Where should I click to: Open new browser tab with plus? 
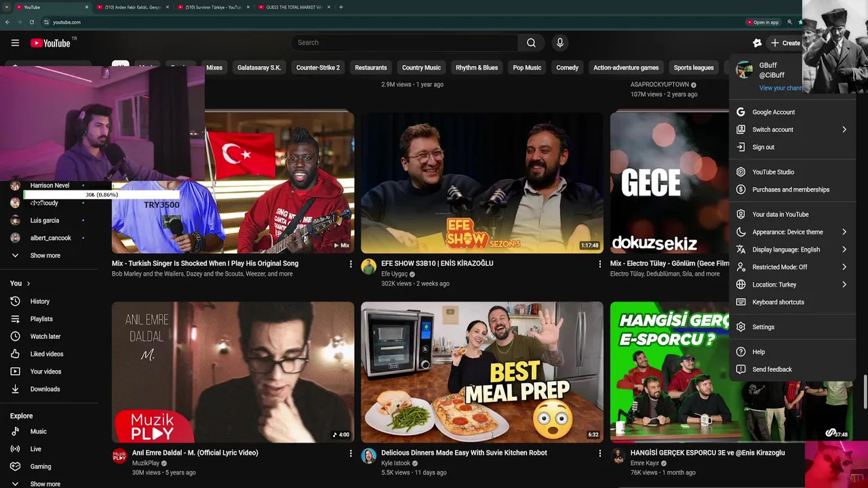(341, 7)
